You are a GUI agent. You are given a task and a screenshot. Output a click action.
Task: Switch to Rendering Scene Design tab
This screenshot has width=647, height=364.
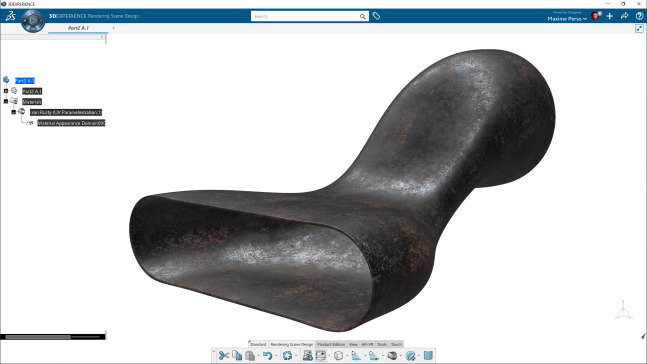point(292,344)
